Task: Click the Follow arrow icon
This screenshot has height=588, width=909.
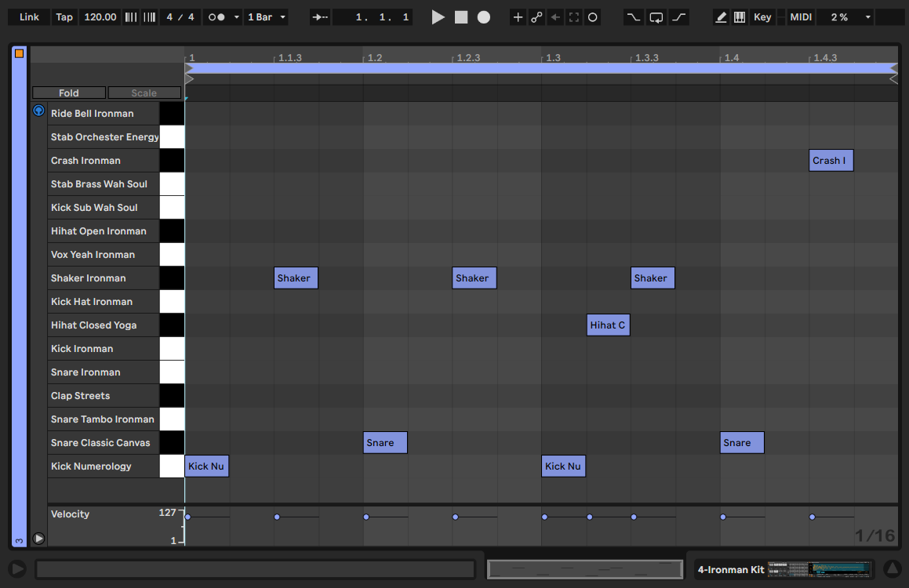Action: click(x=320, y=17)
